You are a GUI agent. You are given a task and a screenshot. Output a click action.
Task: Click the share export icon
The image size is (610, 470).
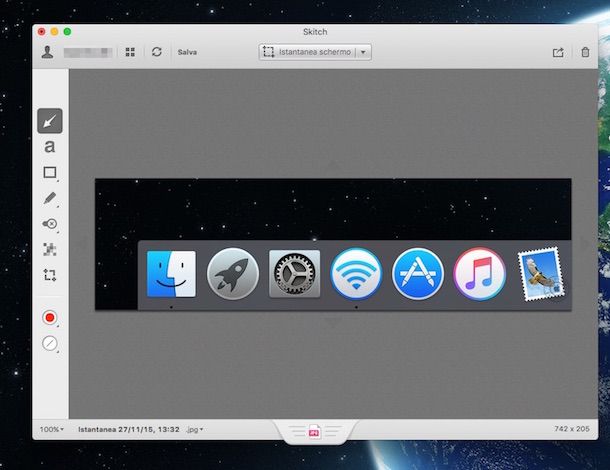[558, 52]
